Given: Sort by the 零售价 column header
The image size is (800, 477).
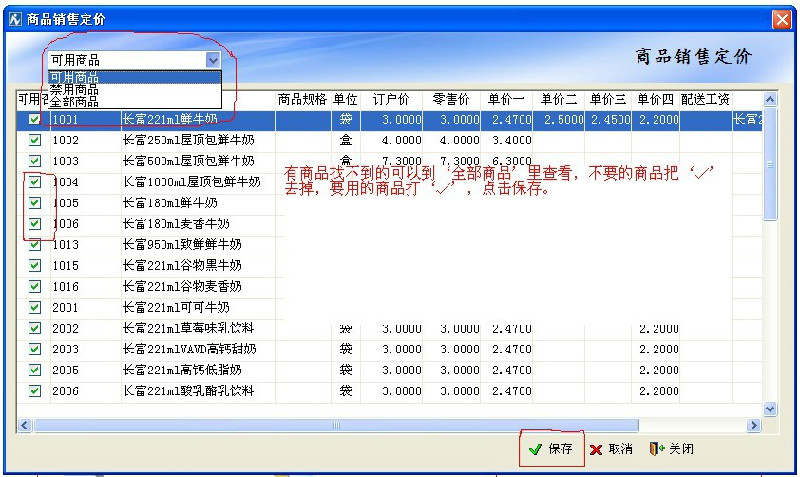Looking at the screenshot, I should (452, 99).
